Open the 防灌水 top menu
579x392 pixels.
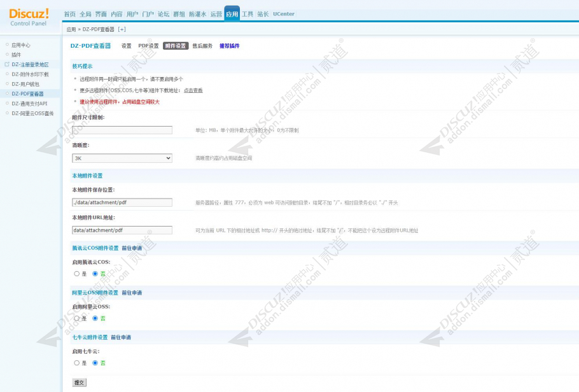(197, 14)
